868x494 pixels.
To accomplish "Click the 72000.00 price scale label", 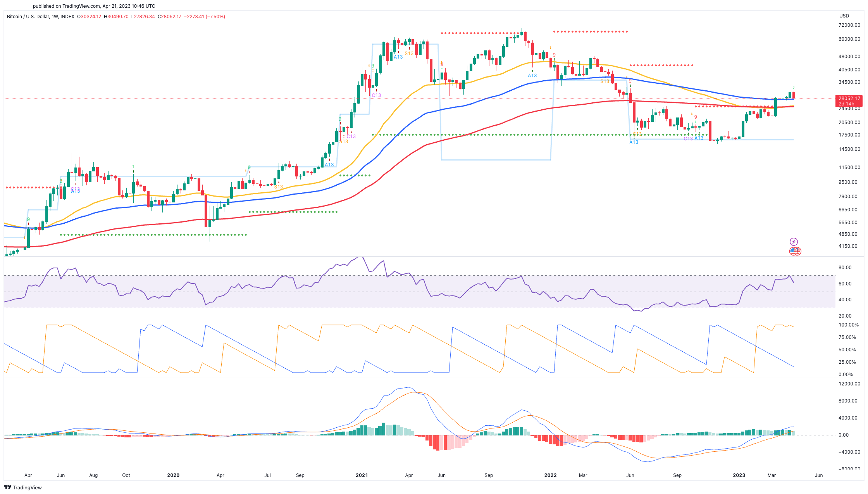I will point(849,25).
